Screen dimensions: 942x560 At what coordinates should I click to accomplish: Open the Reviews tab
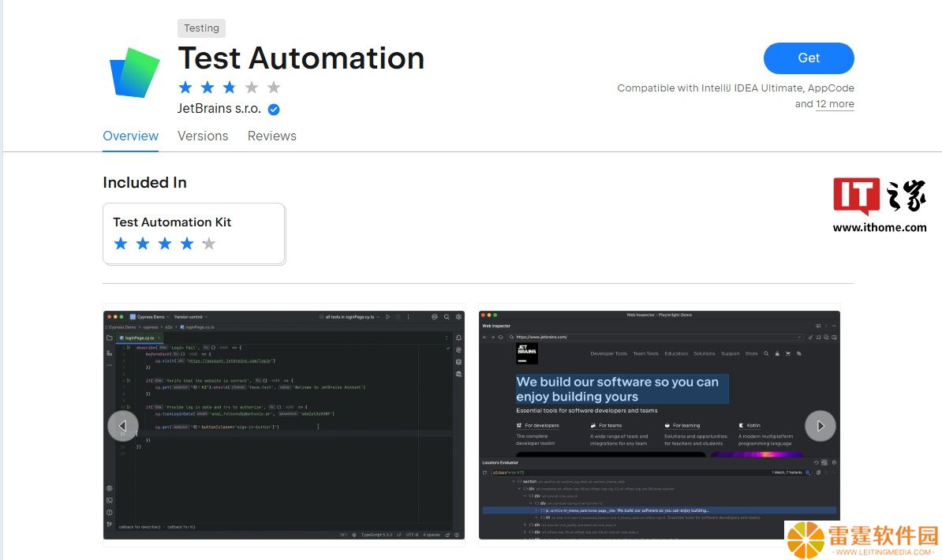tap(272, 136)
